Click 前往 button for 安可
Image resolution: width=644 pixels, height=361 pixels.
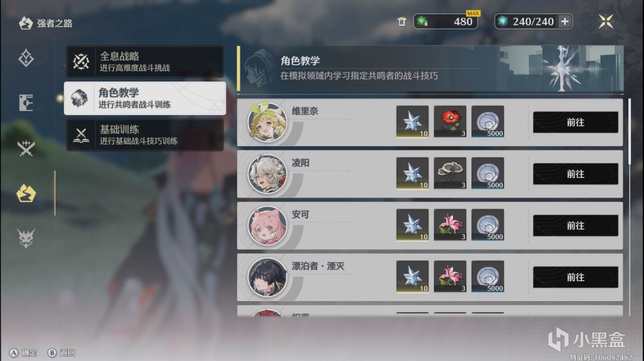576,226
